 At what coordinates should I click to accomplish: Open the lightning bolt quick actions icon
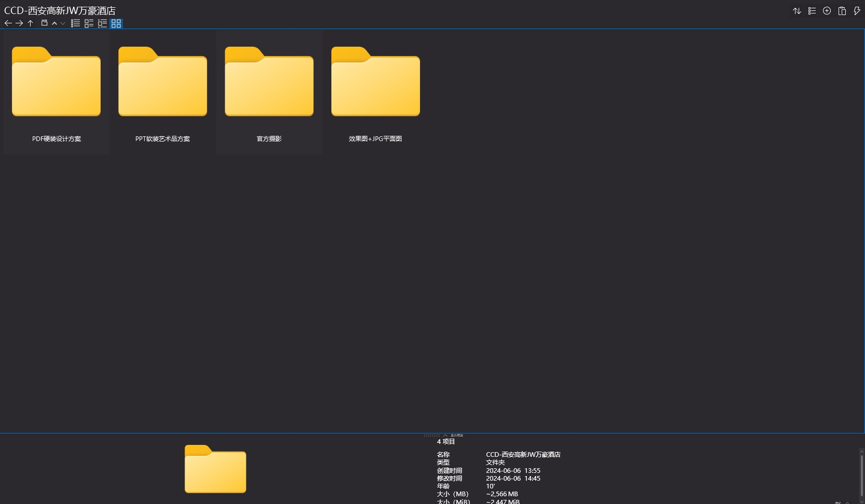click(857, 11)
